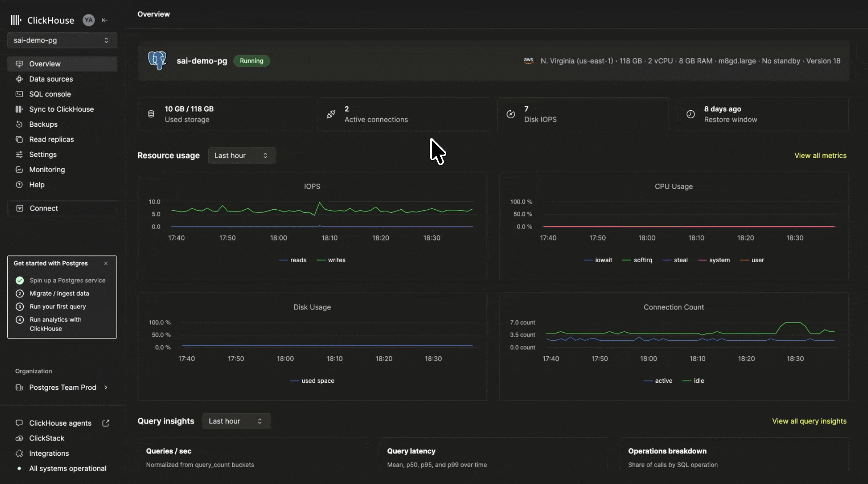Toggle iowait series in CPU legend
The width and height of the screenshot is (868, 484).
point(598,260)
